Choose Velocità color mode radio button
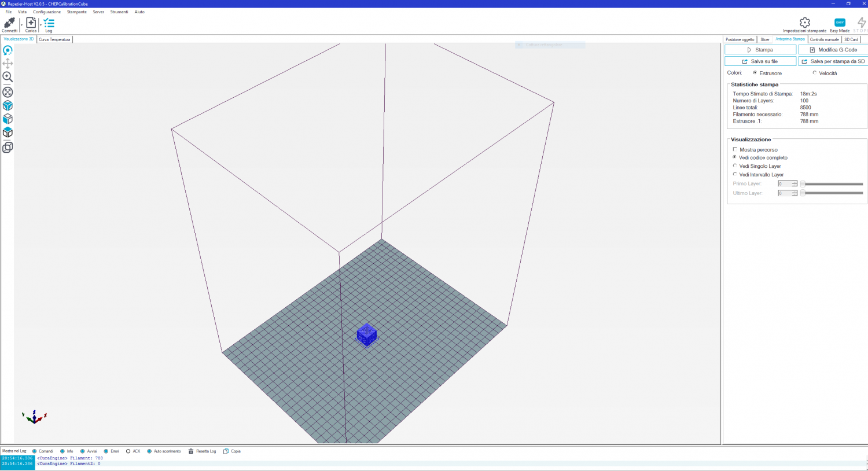Image resolution: width=868 pixels, height=471 pixels. tap(815, 73)
